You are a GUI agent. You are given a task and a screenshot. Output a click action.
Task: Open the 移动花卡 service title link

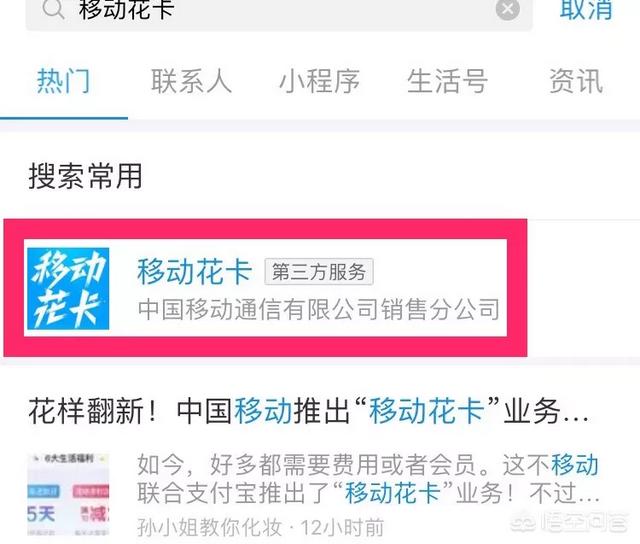point(194,272)
